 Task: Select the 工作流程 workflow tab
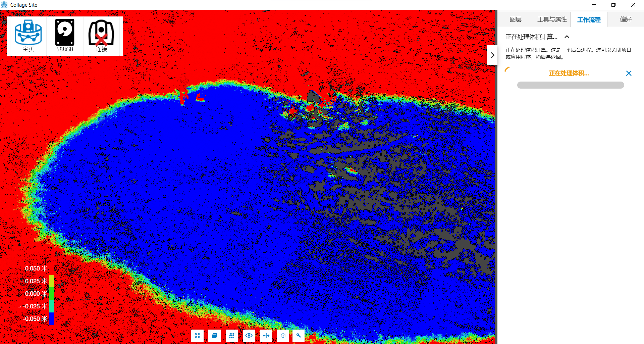[589, 20]
